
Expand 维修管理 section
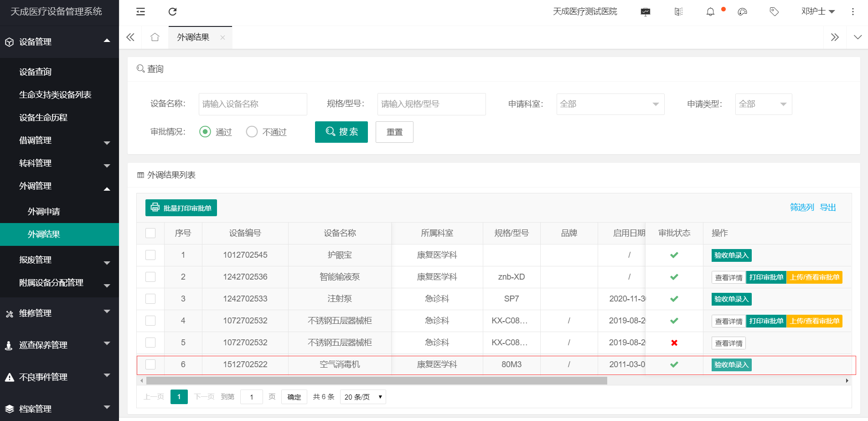(x=59, y=313)
